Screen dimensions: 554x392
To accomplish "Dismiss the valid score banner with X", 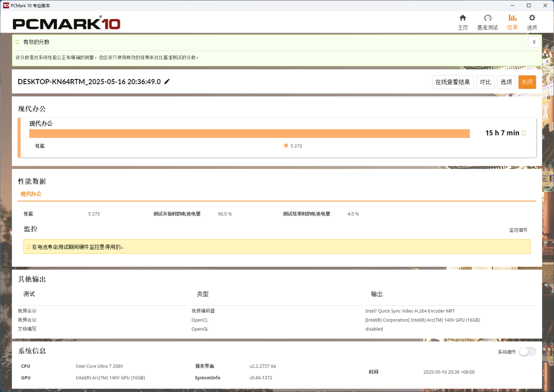I will 534,42.
